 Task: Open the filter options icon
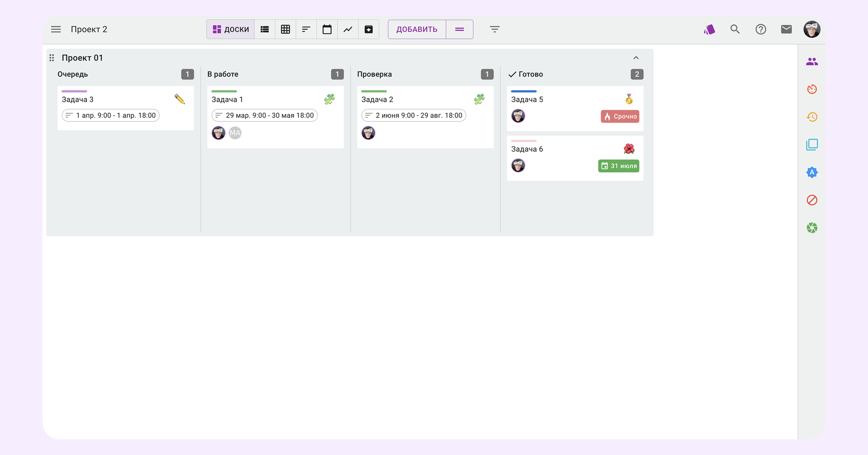(x=494, y=29)
